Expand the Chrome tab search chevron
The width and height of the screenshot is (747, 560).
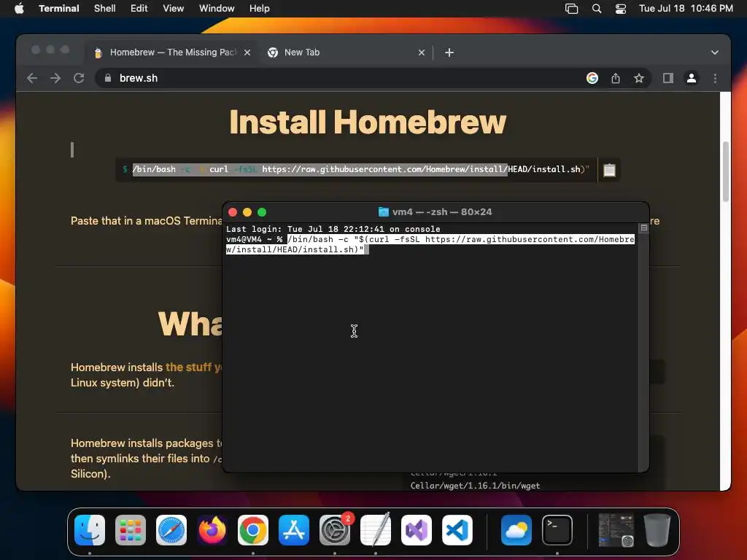pyautogui.click(x=715, y=52)
